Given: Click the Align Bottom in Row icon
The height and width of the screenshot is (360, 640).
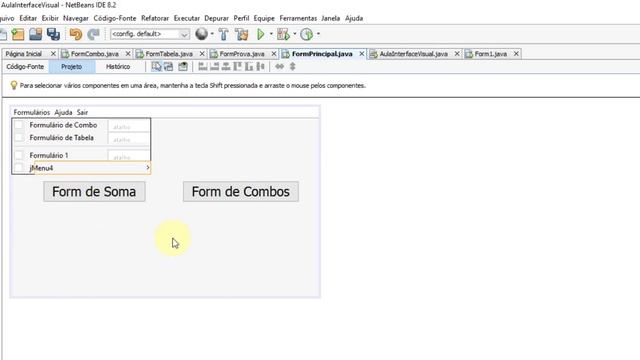Looking at the screenshot, I should click(x=249, y=67).
